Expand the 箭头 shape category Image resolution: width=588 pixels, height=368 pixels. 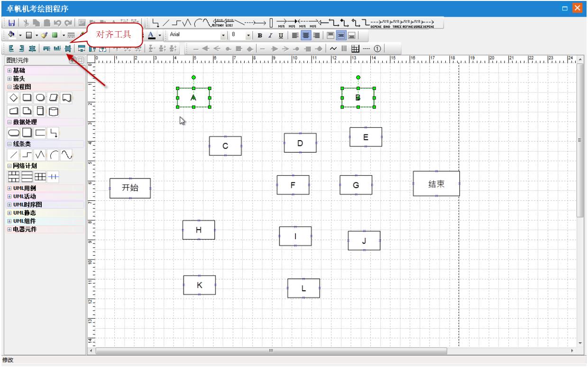point(9,79)
